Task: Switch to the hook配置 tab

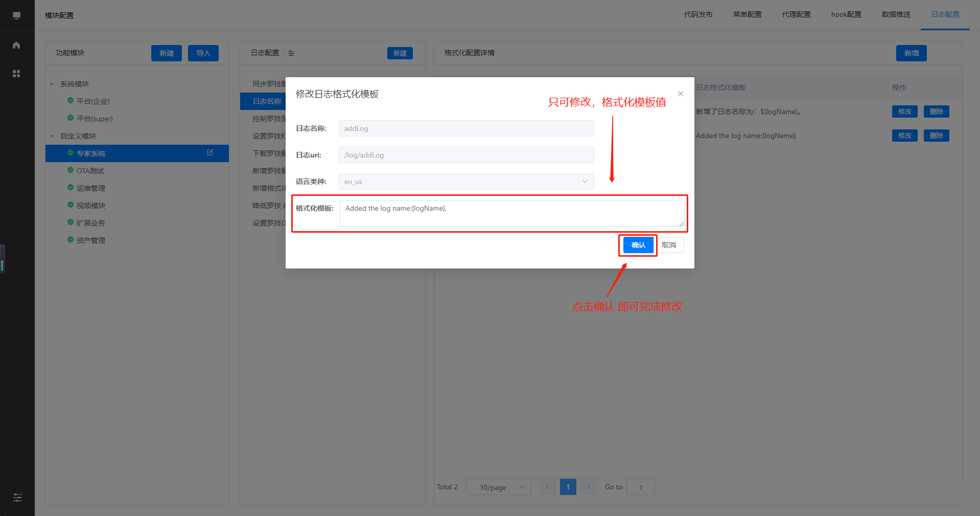Action: pos(846,15)
